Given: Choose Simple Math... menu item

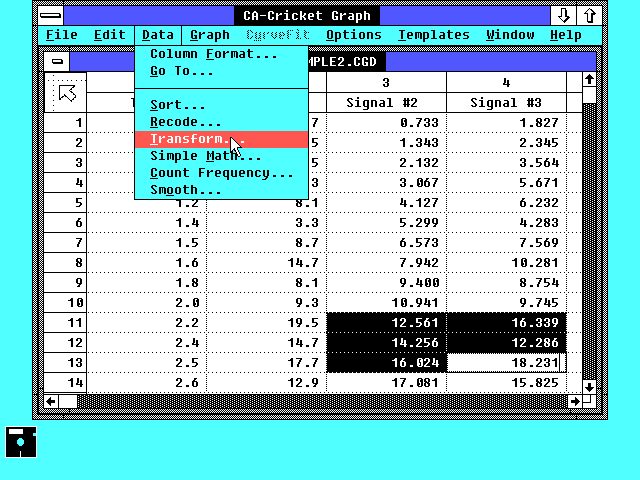Looking at the screenshot, I should click(x=221, y=156).
